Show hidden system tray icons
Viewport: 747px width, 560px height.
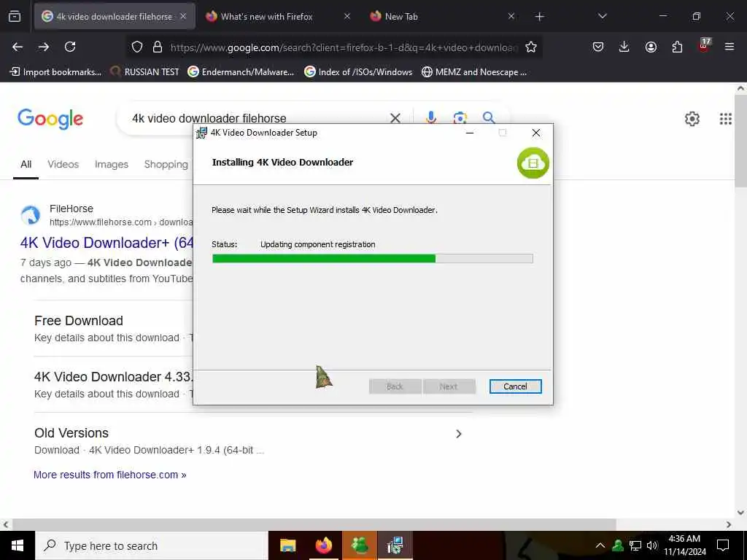(x=600, y=545)
